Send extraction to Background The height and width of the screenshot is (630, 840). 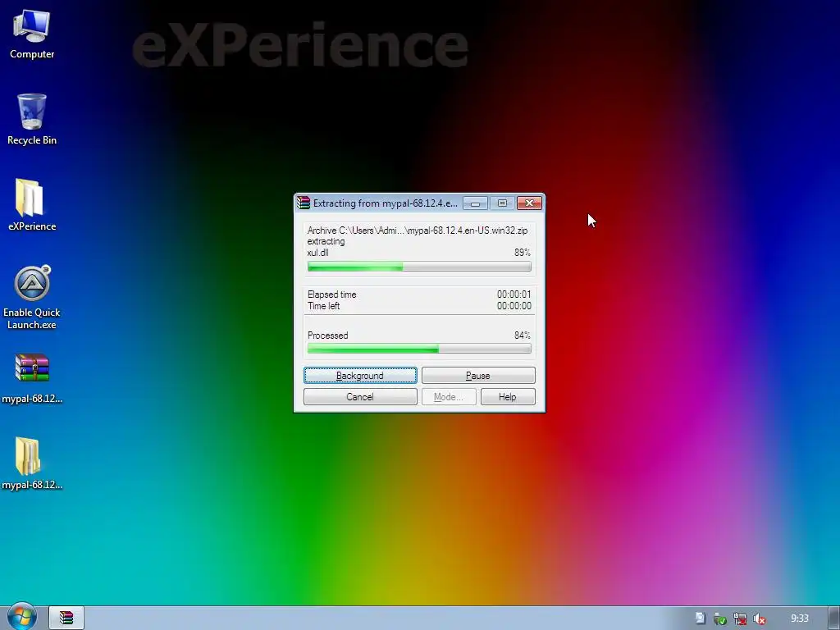coord(360,376)
